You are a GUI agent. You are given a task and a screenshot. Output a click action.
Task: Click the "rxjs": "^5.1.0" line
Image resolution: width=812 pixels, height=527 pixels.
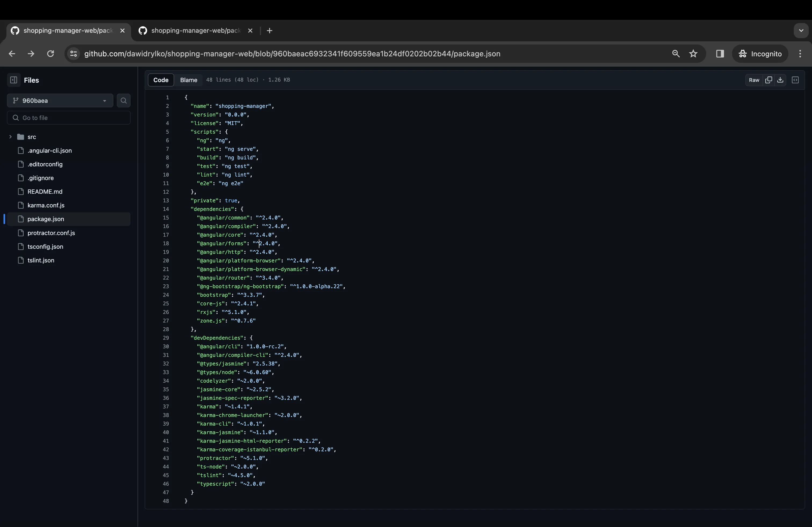coord(223,312)
